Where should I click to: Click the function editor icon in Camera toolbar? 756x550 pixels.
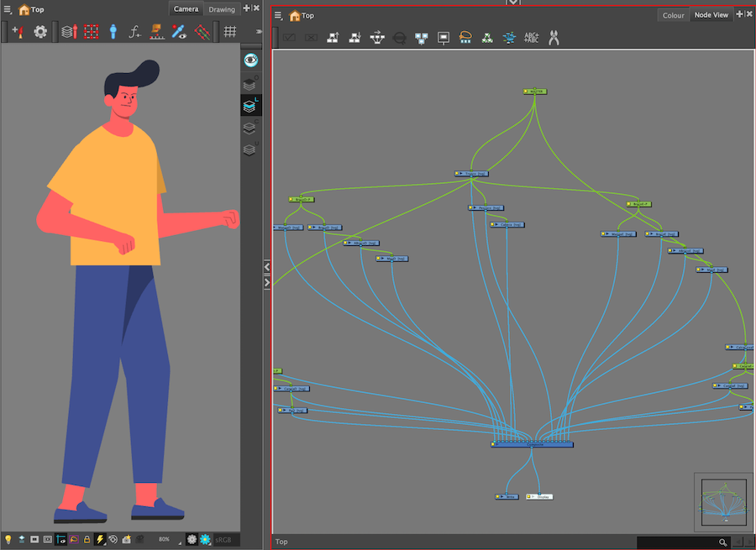[134, 32]
